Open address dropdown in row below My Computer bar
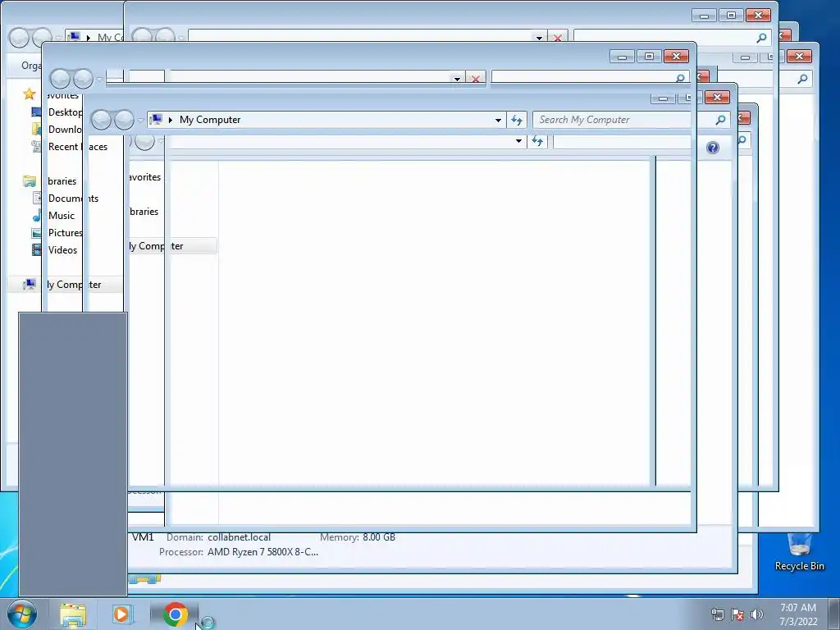Viewport: 840px width, 630px height. click(518, 141)
